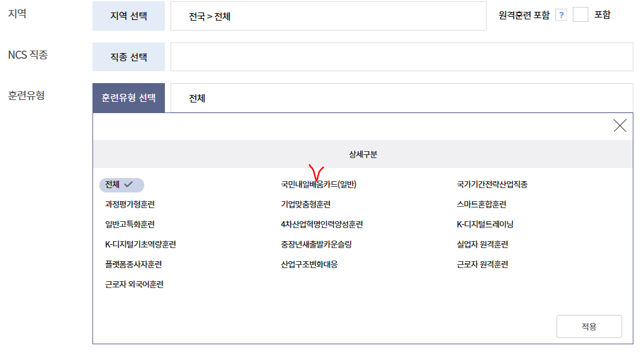Select K-디지털트레이닝 option
644x358 pixels.
pyautogui.click(x=485, y=224)
